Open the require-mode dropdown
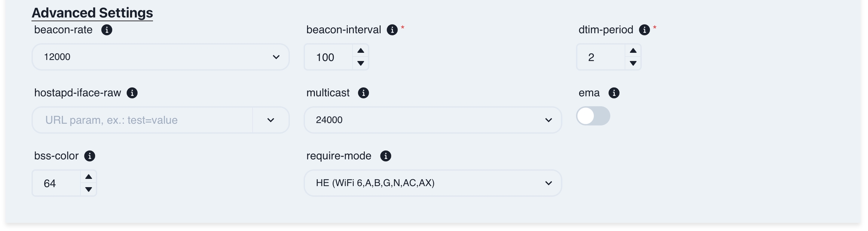 click(432, 183)
